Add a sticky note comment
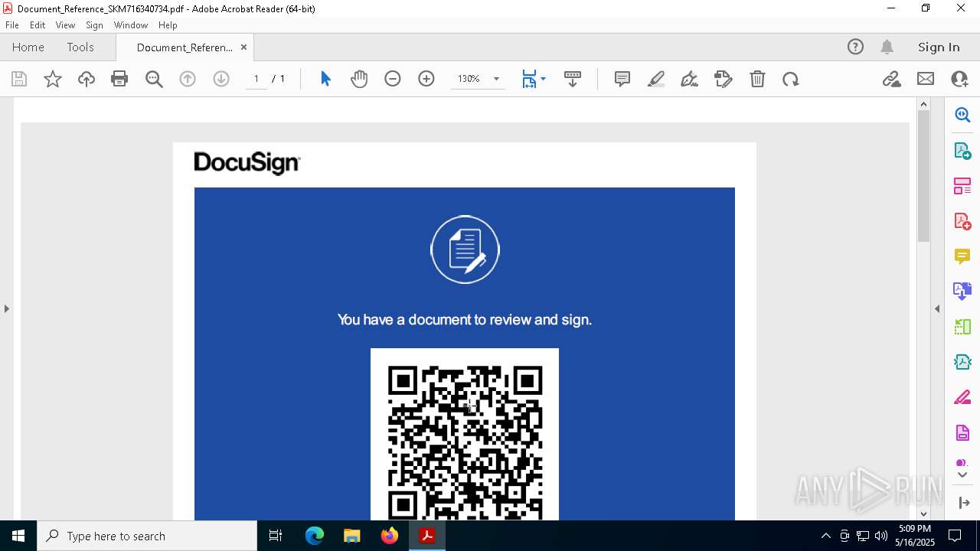 [x=622, y=79]
